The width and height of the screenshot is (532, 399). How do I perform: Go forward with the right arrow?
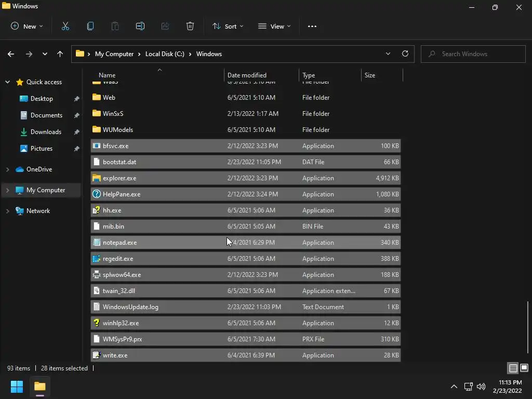click(29, 54)
